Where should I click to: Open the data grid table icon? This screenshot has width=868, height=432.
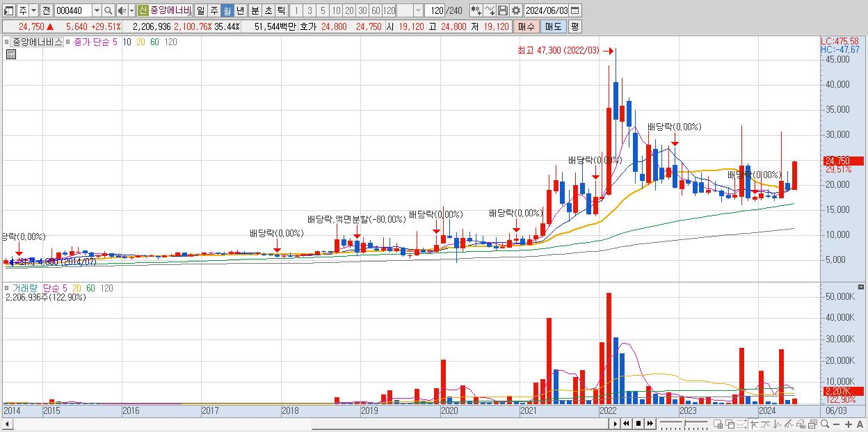[10, 55]
